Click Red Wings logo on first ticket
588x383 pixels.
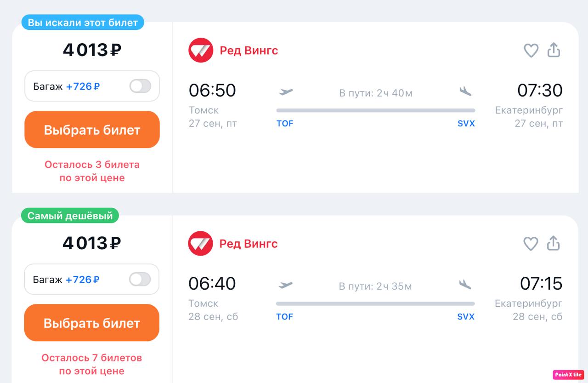click(201, 50)
